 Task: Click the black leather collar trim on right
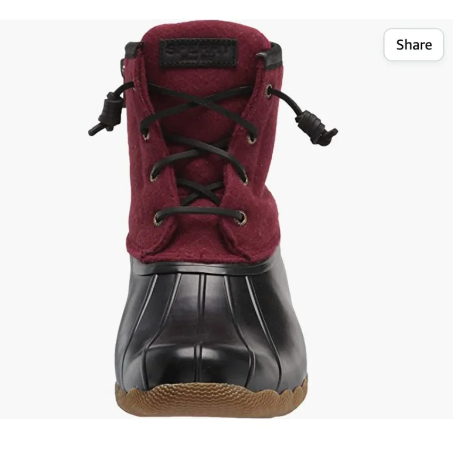(270, 56)
